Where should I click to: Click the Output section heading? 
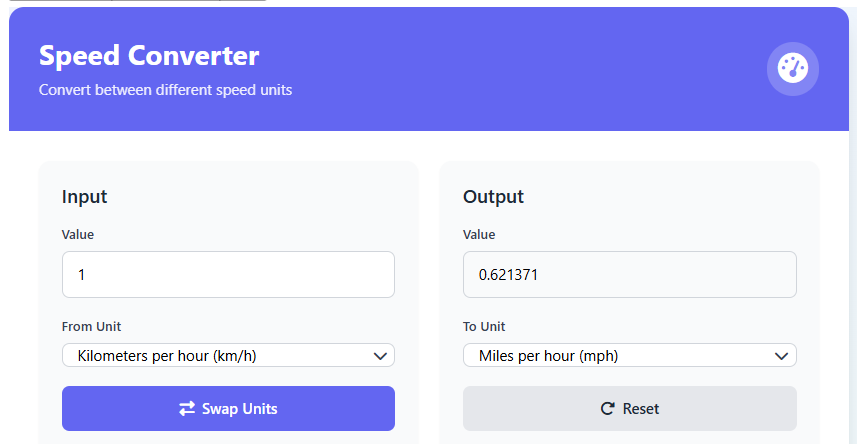point(493,197)
